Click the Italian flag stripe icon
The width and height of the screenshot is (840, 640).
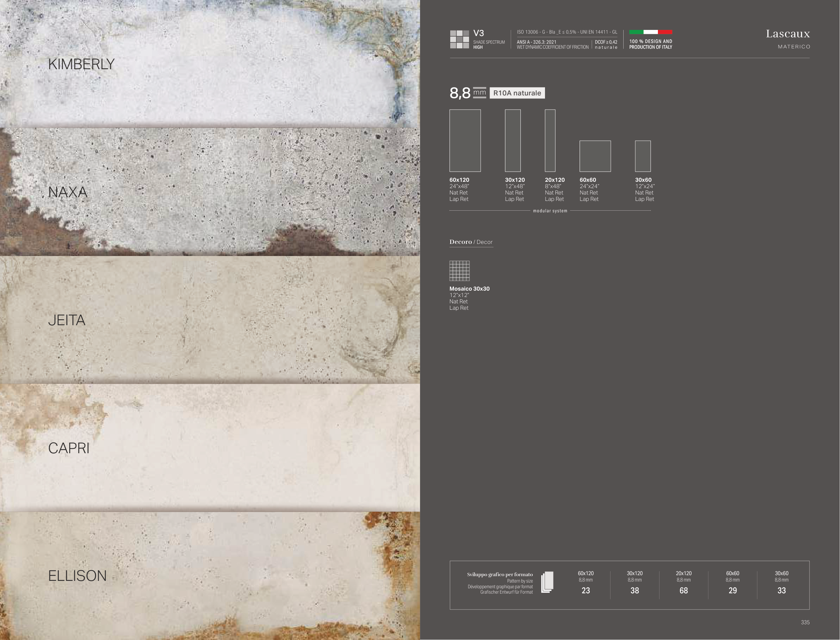pos(650,32)
